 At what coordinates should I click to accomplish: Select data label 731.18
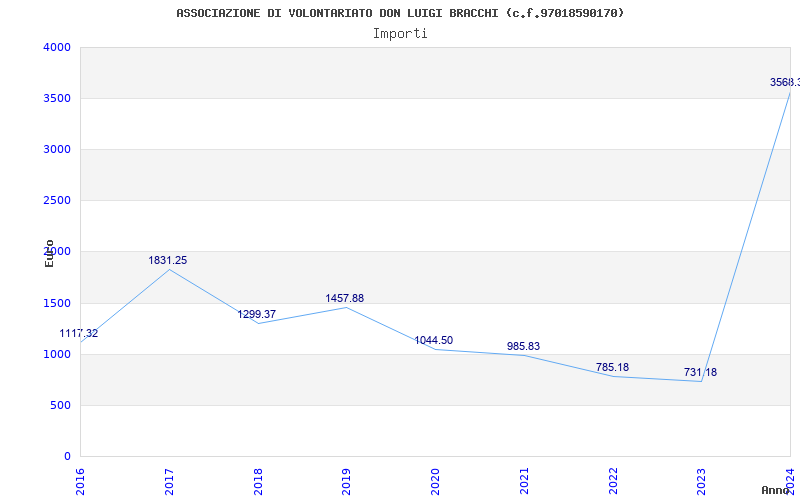point(701,372)
